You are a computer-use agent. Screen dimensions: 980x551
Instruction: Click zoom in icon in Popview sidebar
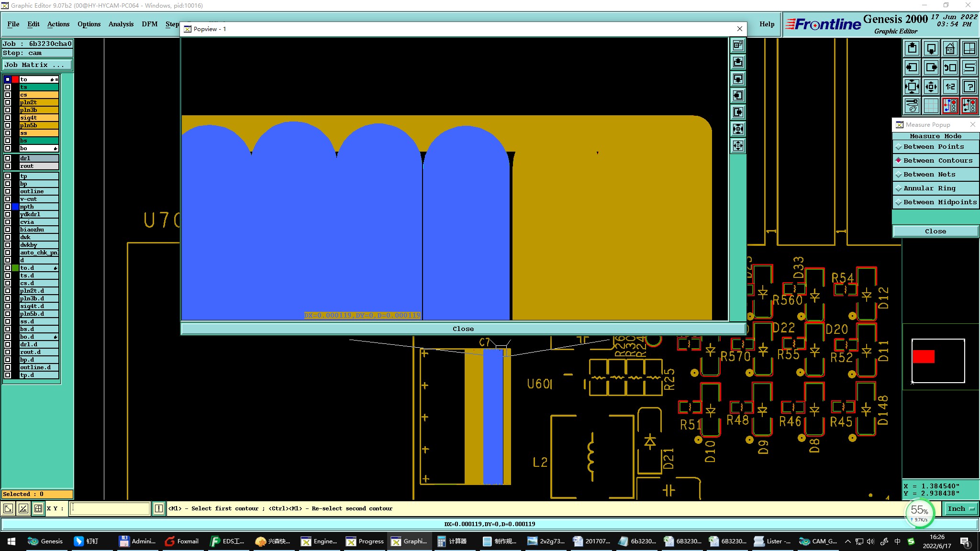[738, 129]
